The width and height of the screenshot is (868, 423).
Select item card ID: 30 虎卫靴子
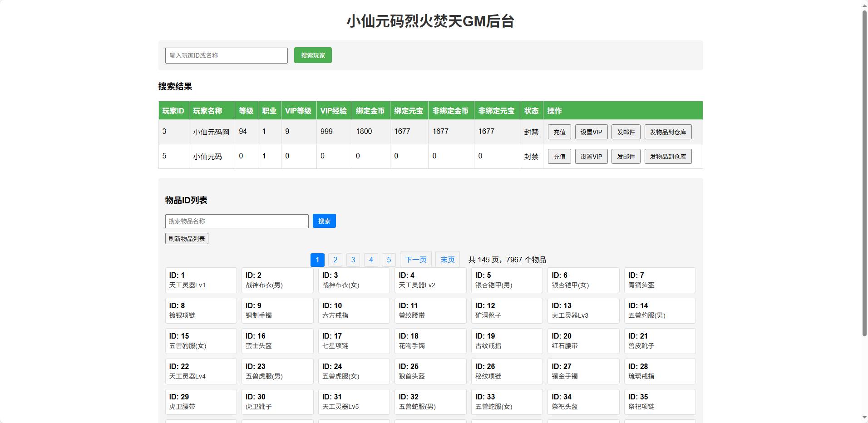coord(277,402)
